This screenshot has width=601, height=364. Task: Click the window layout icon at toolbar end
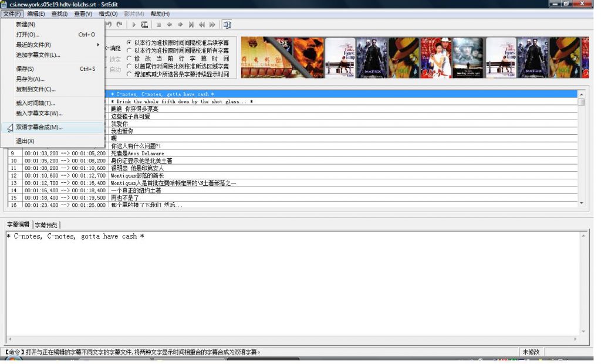(x=227, y=25)
